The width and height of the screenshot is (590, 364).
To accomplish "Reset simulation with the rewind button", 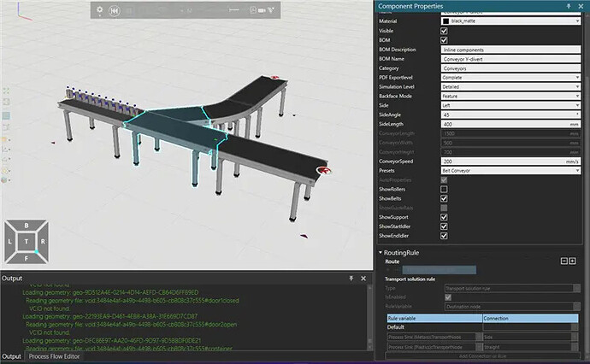I will 115,11.
